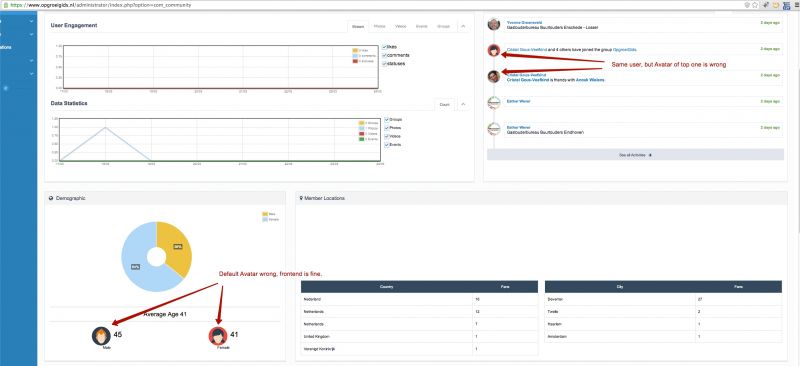800x366 pixels.
Task: Click Yvonne's avatar in the activity feed
Action: tap(493, 24)
